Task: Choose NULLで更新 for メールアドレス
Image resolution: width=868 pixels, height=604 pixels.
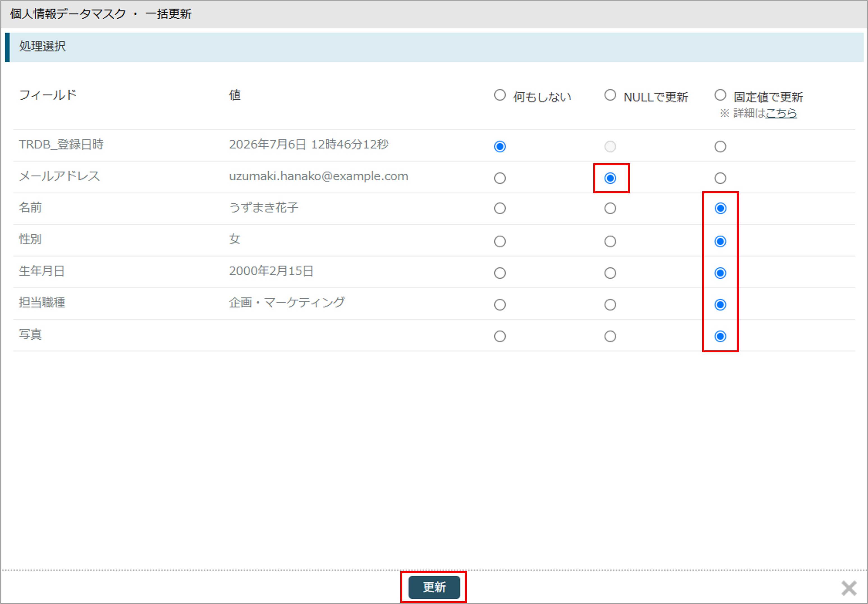Action: 610,178
